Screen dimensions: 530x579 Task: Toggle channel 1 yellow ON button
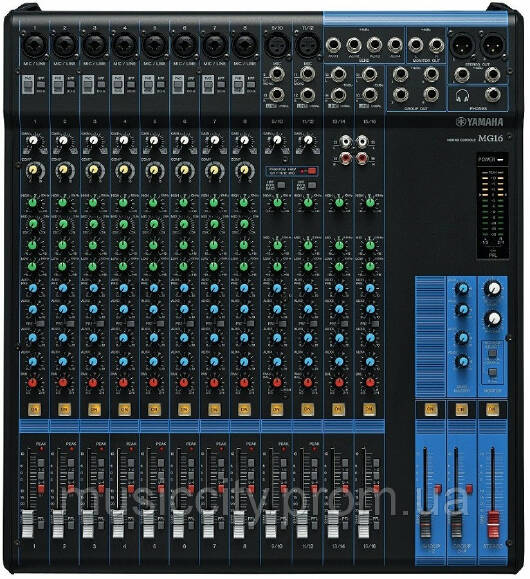[x=34, y=409]
